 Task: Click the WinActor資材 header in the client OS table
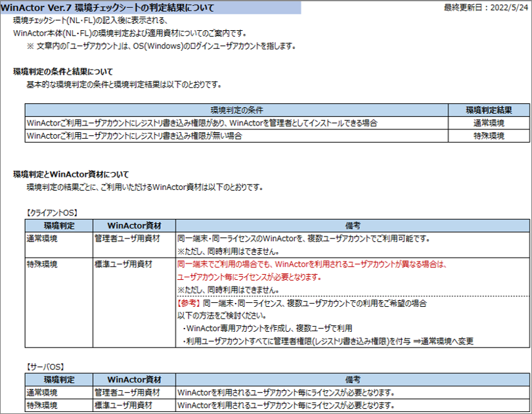click(x=134, y=225)
